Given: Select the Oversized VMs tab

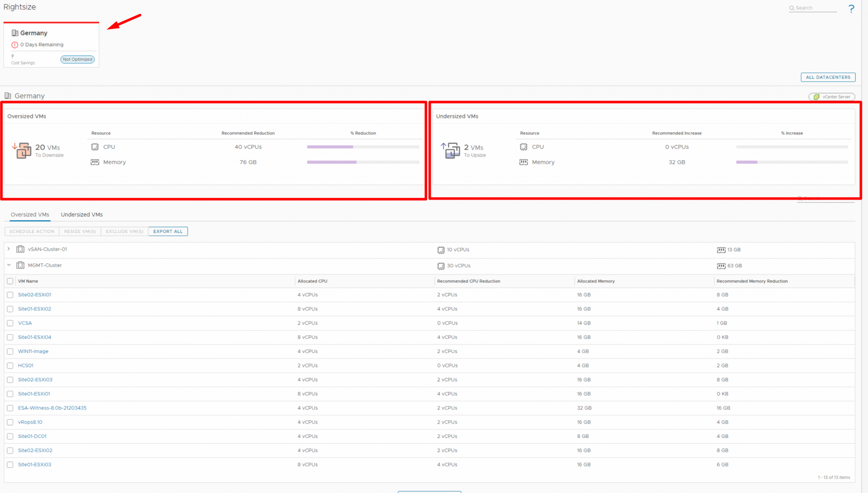Looking at the screenshot, I should point(29,214).
